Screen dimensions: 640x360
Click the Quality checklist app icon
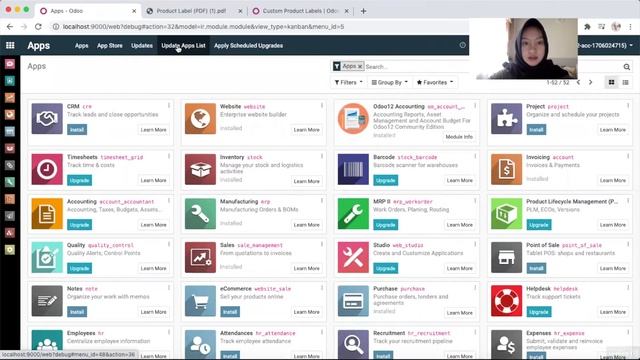[47, 258]
